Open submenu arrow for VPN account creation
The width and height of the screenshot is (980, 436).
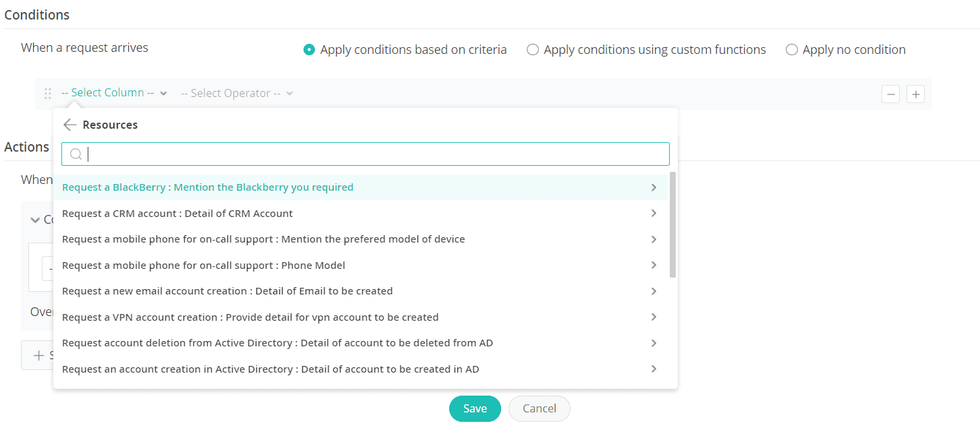click(654, 317)
